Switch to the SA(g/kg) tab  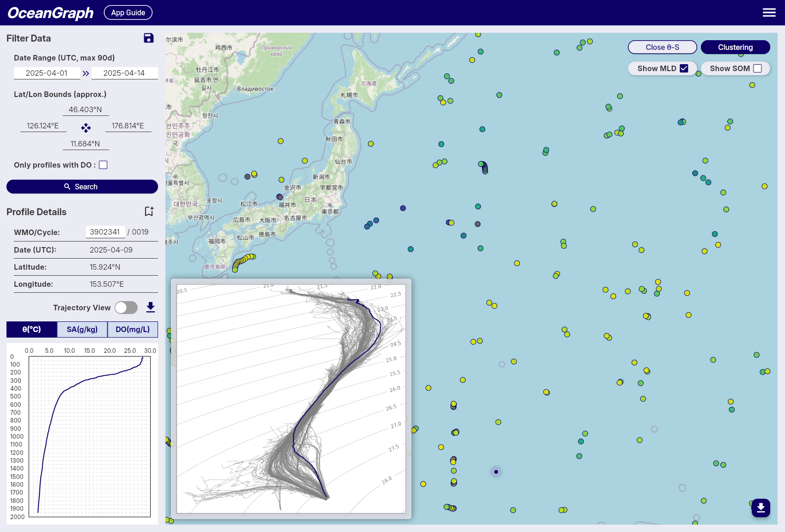82,329
